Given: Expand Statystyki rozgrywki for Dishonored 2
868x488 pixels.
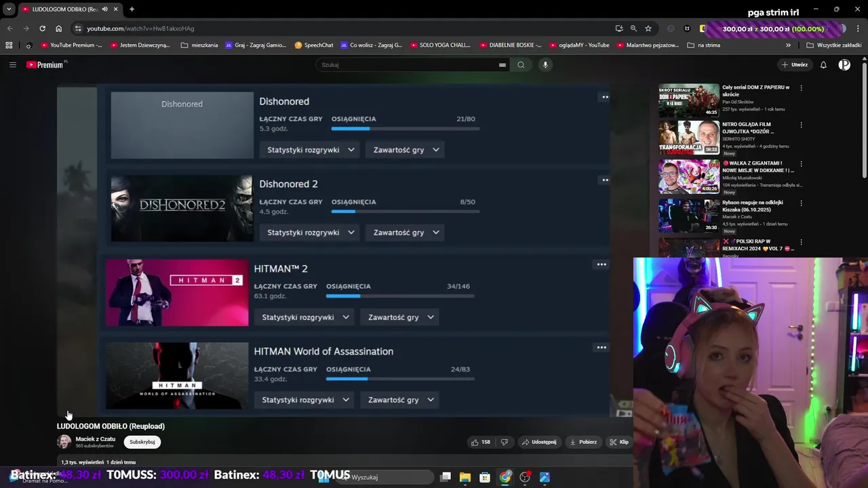Looking at the screenshot, I should [311, 232].
